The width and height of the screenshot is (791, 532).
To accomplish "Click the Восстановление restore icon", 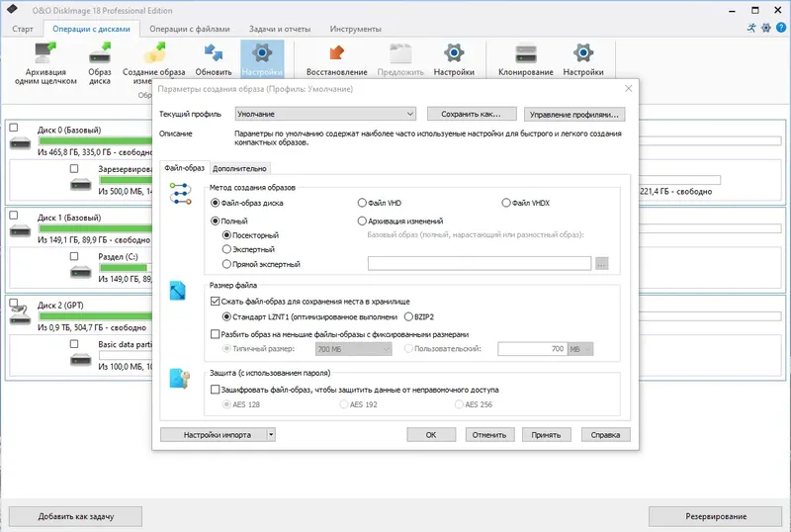I will tap(336, 52).
